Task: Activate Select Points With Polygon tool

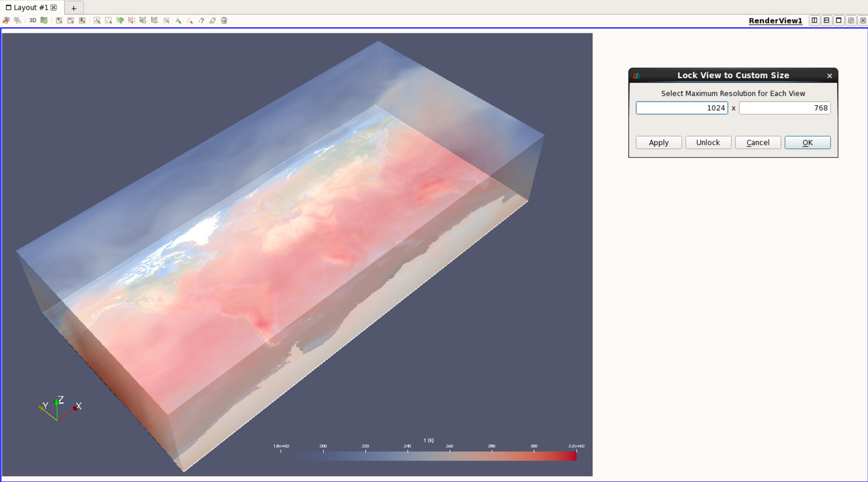Action: point(155,20)
